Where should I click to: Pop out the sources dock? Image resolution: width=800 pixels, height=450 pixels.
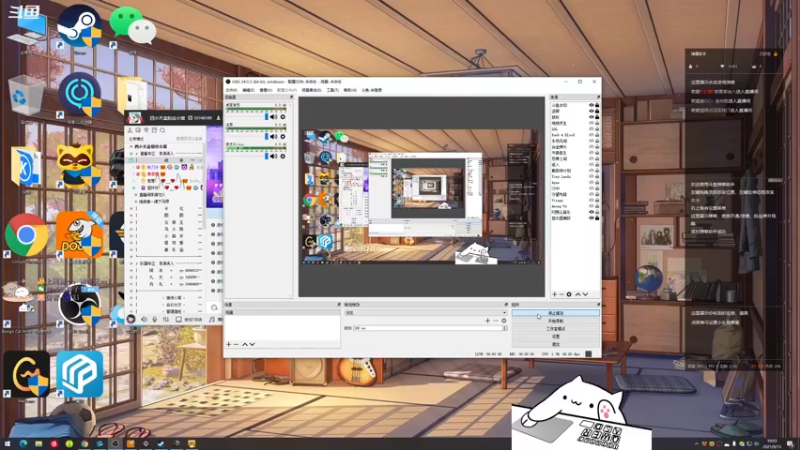click(x=598, y=97)
